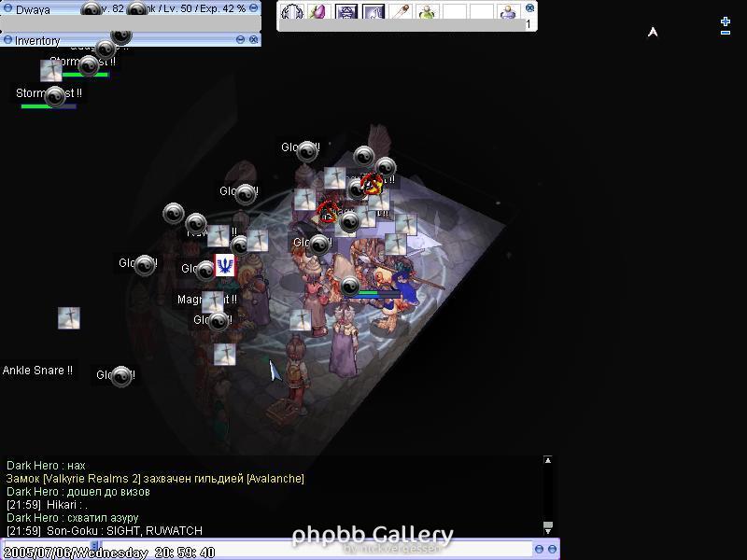Toggle the rightmost chat bar button
This screenshot has height=560, width=747.
tap(552, 549)
